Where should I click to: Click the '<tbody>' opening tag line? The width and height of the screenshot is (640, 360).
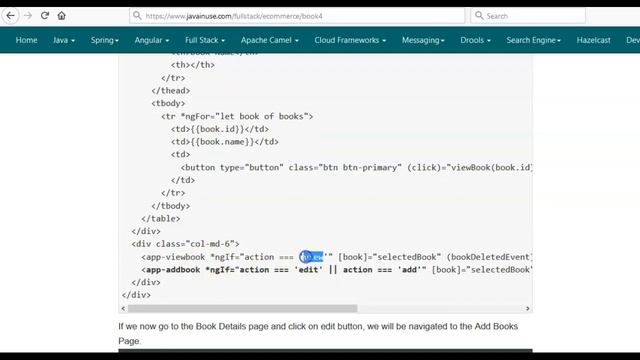point(168,103)
